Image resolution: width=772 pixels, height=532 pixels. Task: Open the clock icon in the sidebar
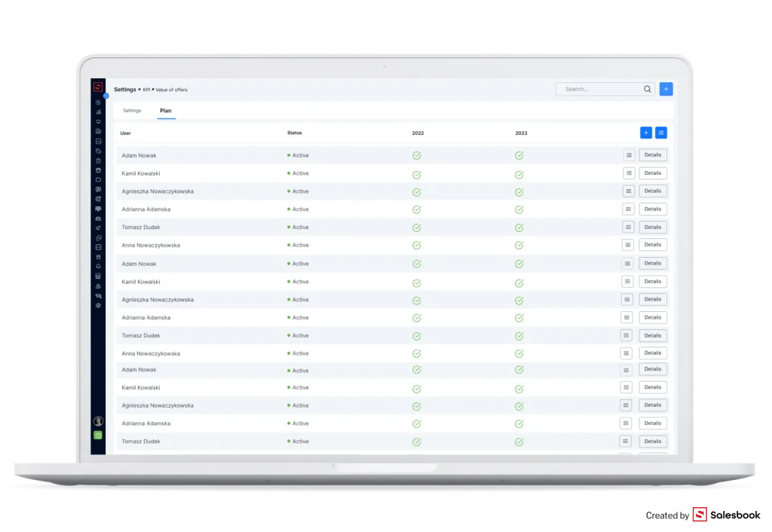click(x=98, y=102)
